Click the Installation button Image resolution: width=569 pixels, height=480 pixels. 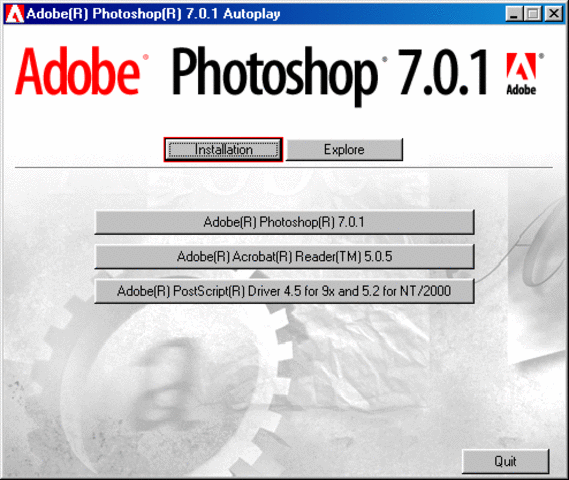pyautogui.click(x=223, y=149)
